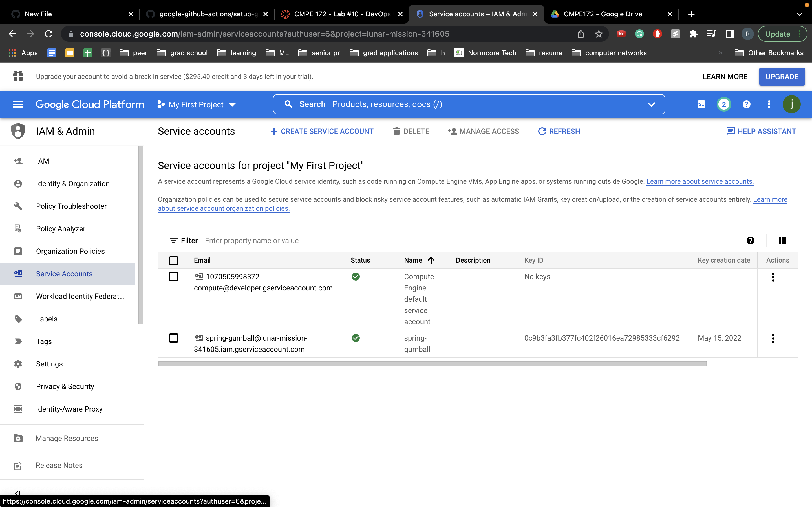The image size is (812, 507).
Task: Open the hamburger navigation menu
Action: pos(18,104)
